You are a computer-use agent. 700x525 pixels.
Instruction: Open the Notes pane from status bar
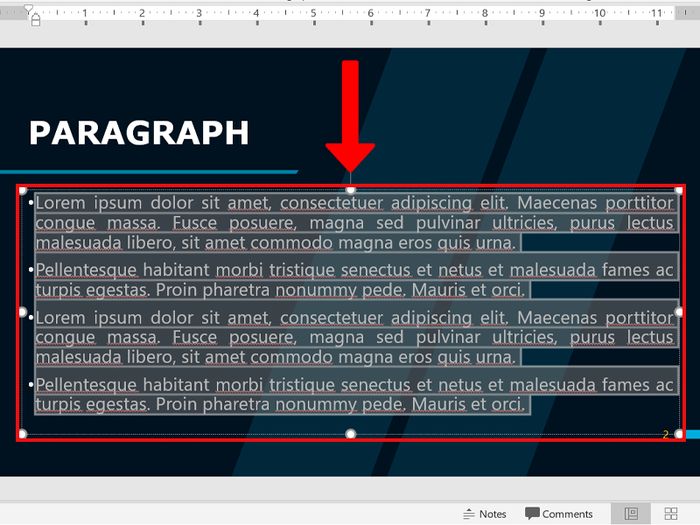[x=485, y=514]
